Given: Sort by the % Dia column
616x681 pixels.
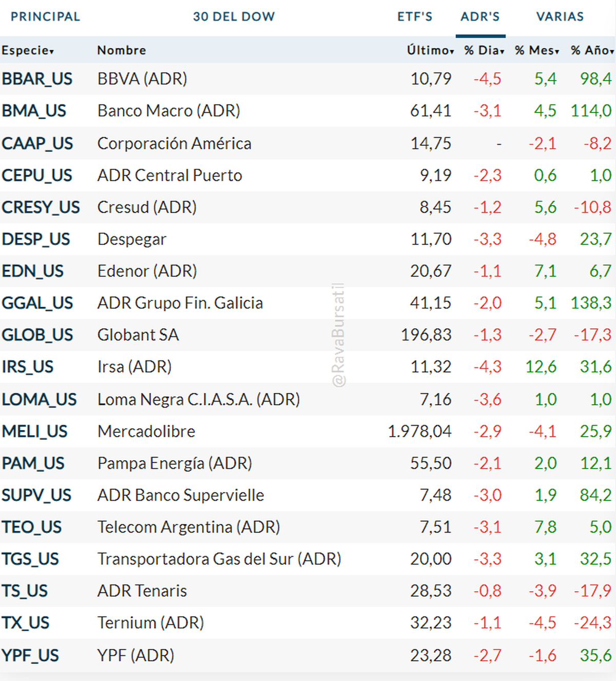Looking at the screenshot, I should pyautogui.click(x=484, y=50).
